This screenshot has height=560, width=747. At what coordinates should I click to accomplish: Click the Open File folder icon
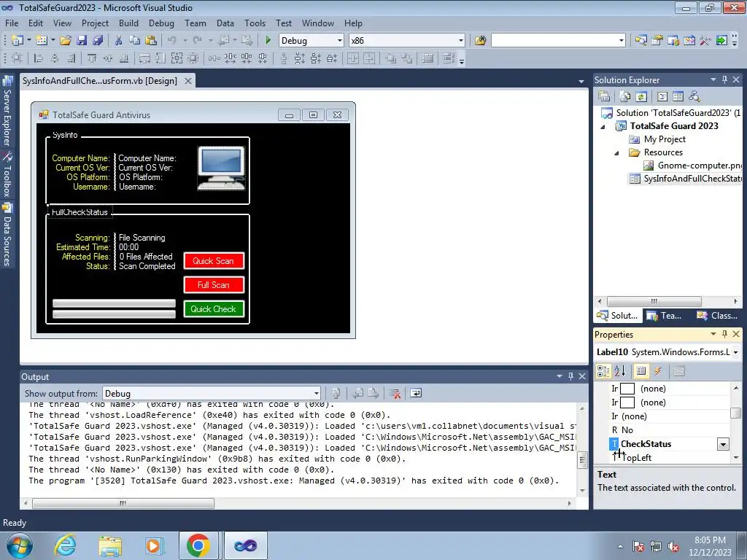(66, 41)
